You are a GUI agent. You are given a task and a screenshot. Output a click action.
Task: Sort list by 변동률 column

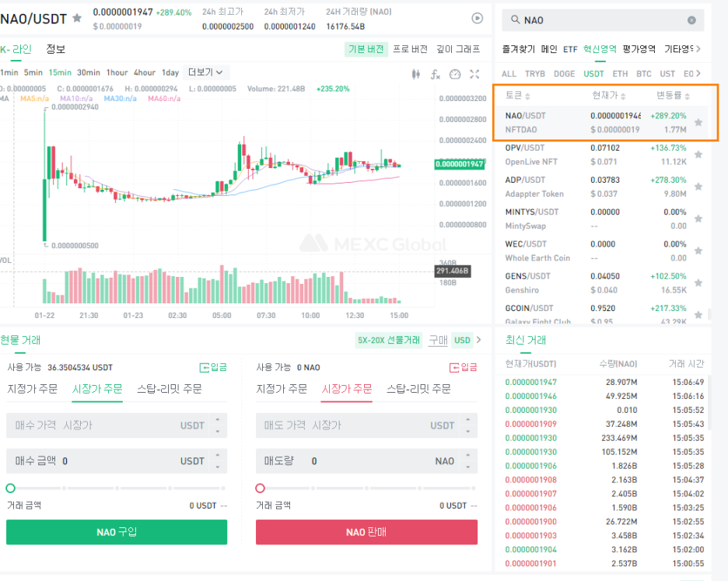coord(673,95)
